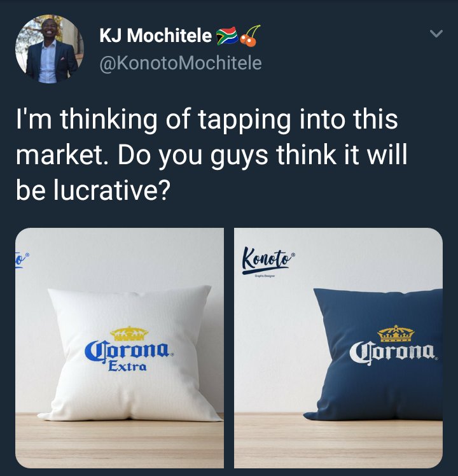
Task: Click the 'Extra' text on the white pillow
Action: point(127,367)
